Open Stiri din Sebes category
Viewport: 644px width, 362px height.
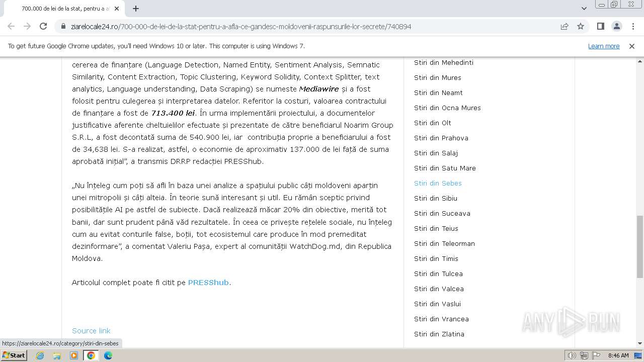(x=438, y=183)
